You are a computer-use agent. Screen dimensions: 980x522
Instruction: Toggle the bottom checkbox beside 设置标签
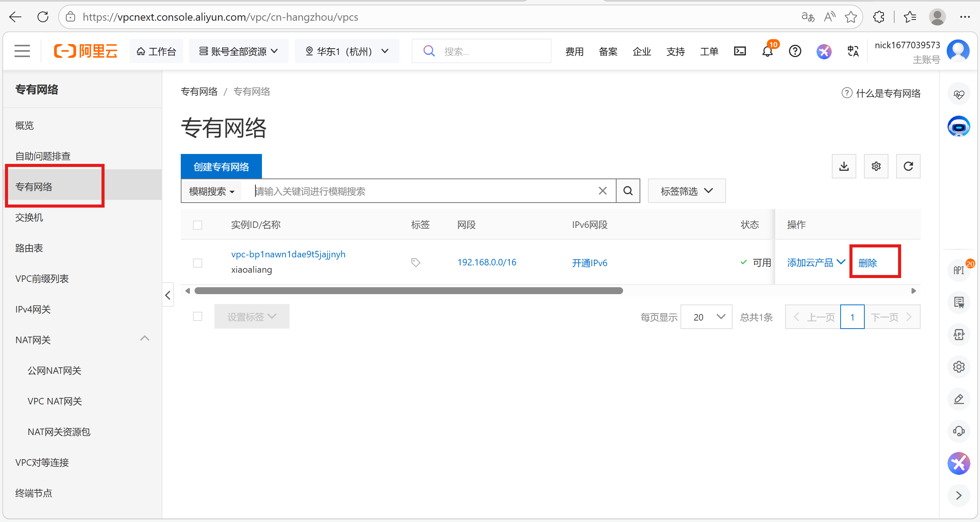[x=198, y=316]
